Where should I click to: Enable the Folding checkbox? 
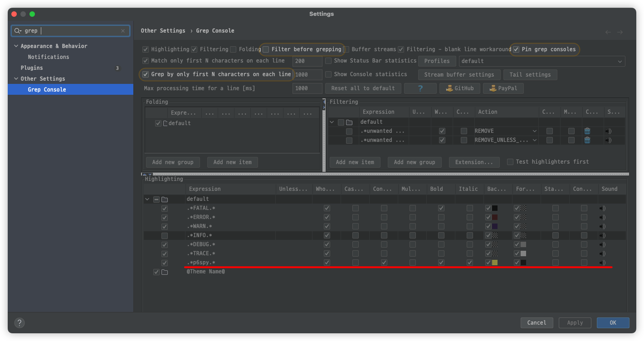pyautogui.click(x=233, y=49)
